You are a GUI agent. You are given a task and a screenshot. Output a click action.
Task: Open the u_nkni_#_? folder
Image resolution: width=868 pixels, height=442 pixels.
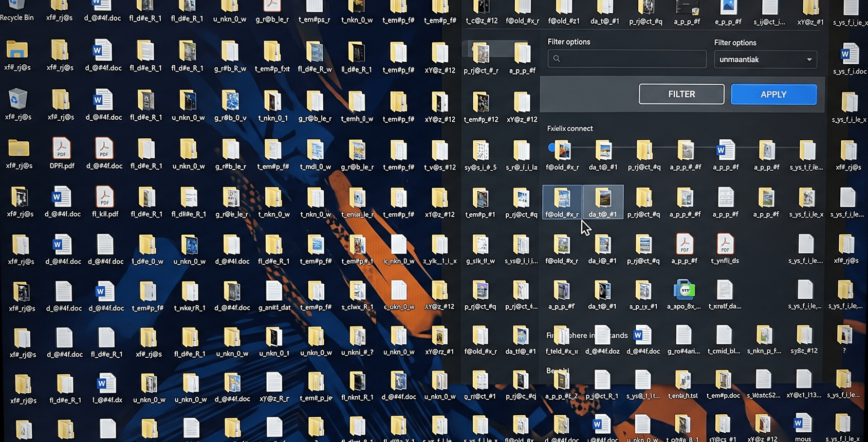[357, 337]
